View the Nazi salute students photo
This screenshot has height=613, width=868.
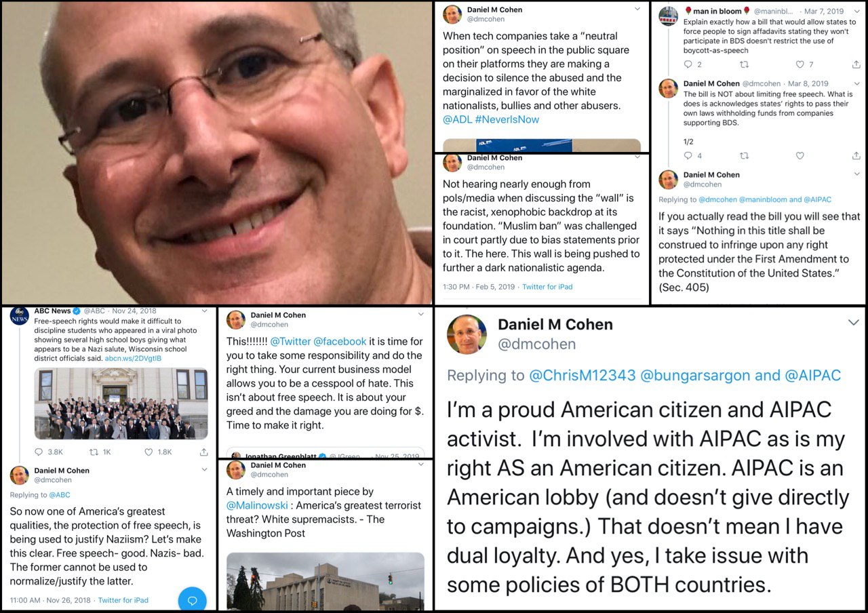point(121,403)
